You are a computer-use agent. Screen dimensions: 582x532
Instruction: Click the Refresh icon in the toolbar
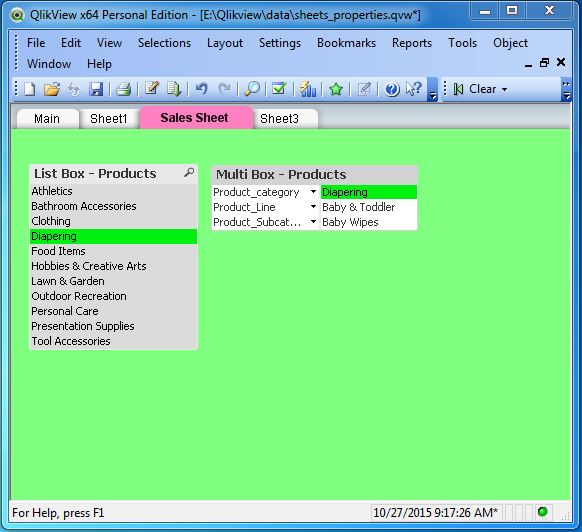coord(73,89)
